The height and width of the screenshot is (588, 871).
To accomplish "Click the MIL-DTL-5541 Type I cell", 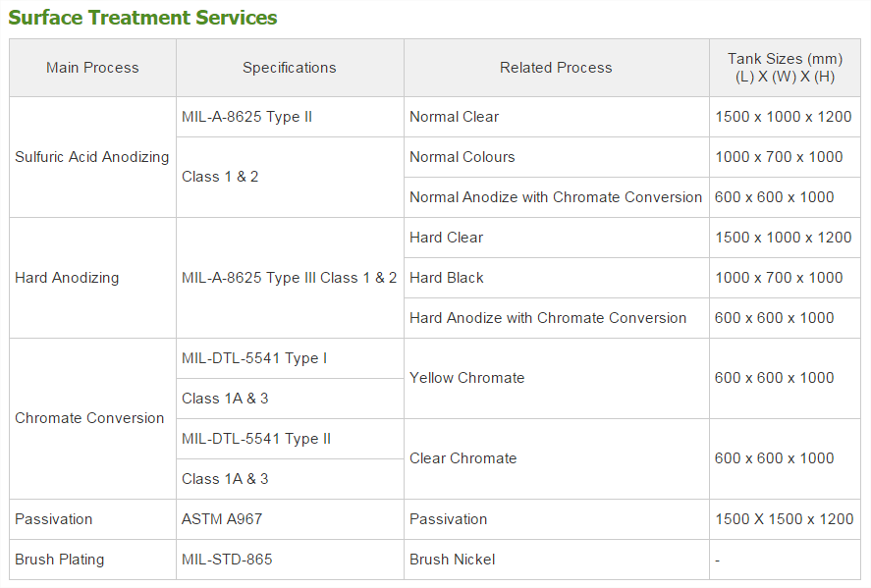I will (290, 358).
